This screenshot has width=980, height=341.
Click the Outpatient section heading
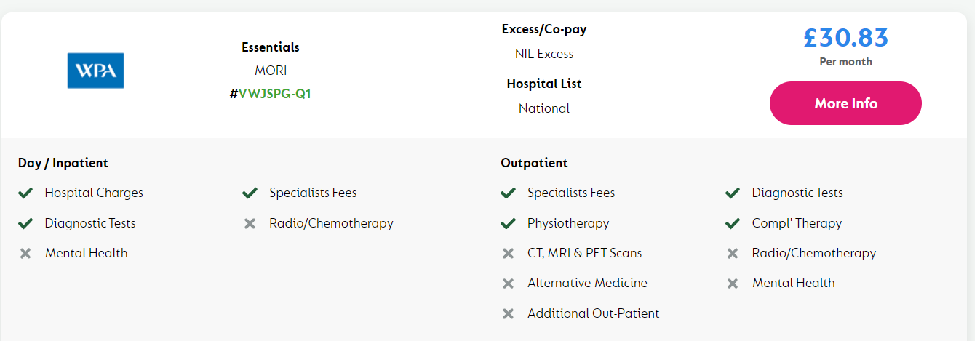(534, 163)
